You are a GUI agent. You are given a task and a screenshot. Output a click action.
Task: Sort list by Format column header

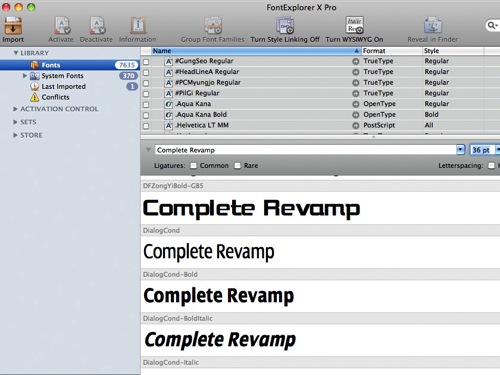[391, 51]
